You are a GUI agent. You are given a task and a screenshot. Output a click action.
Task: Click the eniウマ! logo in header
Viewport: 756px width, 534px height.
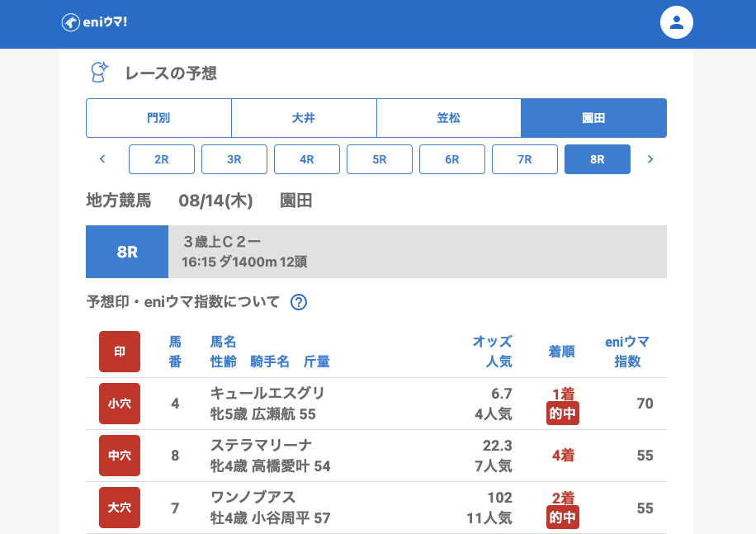(x=94, y=22)
